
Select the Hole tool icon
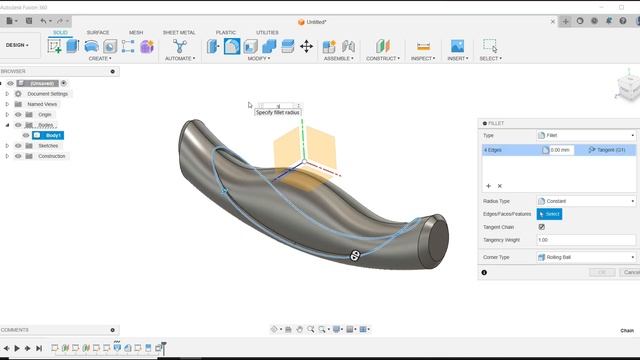(x=110, y=46)
